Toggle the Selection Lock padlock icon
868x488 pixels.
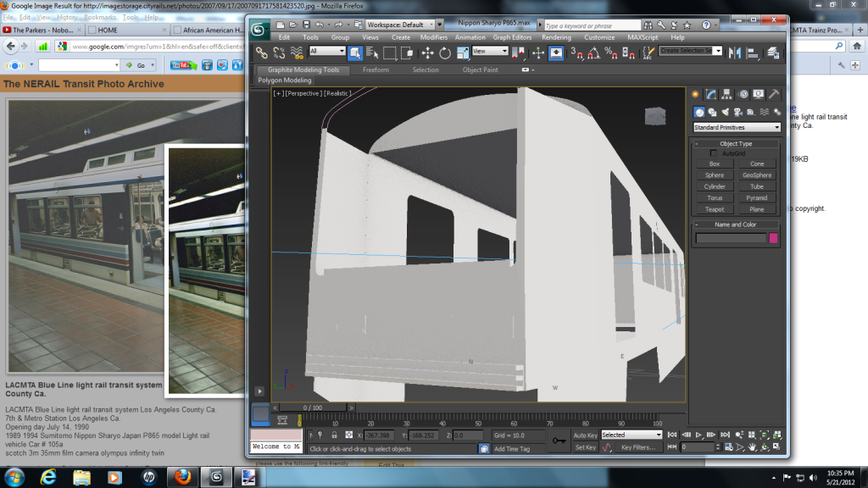(334, 435)
